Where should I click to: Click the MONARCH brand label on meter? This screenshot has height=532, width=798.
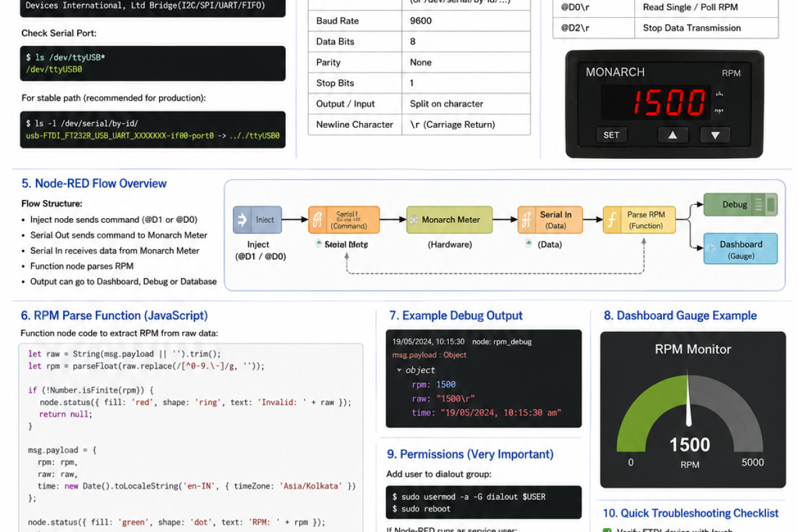coord(615,72)
